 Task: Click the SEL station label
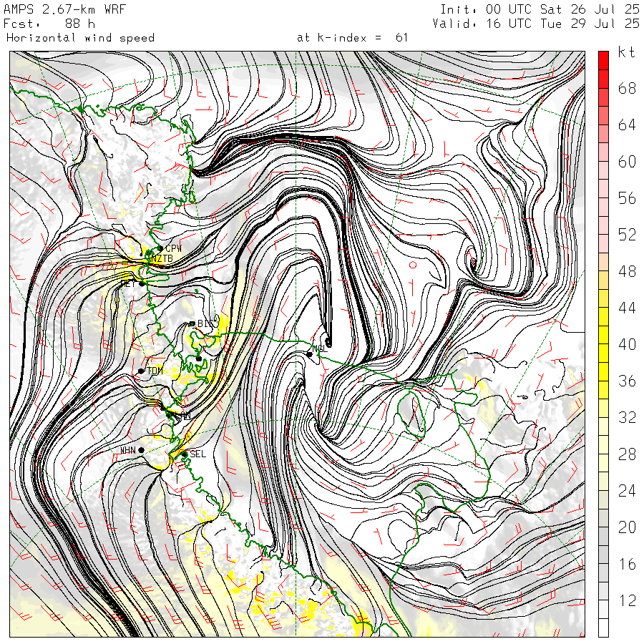pos(197,454)
